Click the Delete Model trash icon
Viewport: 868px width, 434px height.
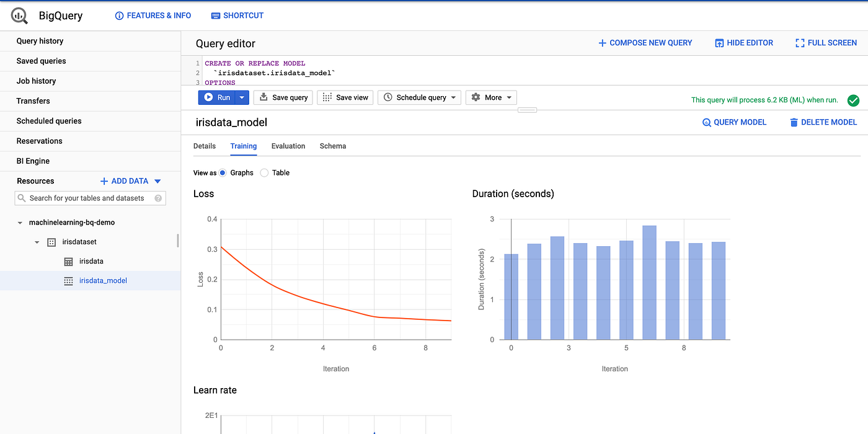coord(795,122)
